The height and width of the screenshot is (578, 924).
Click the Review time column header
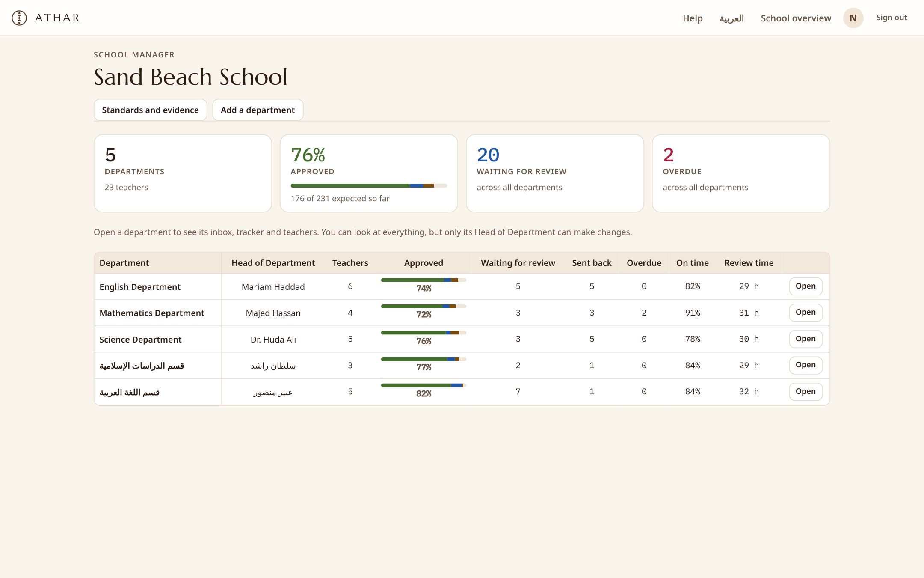click(749, 263)
